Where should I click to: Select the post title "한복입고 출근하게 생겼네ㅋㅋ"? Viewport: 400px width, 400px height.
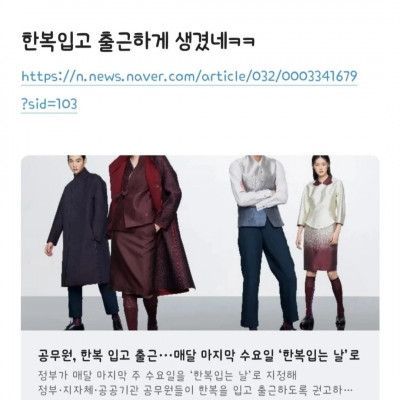pos(138,41)
